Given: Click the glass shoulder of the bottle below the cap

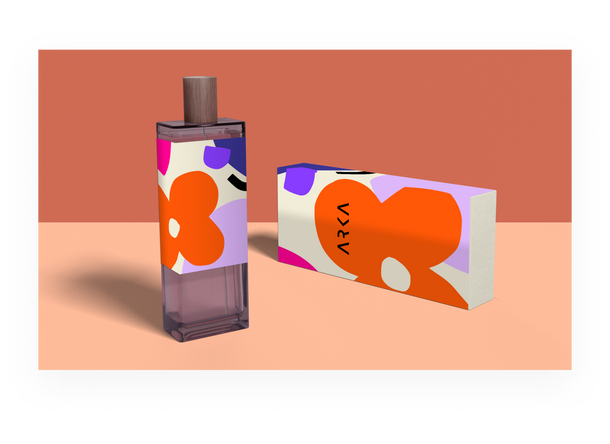Looking at the screenshot, I should tap(201, 128).
